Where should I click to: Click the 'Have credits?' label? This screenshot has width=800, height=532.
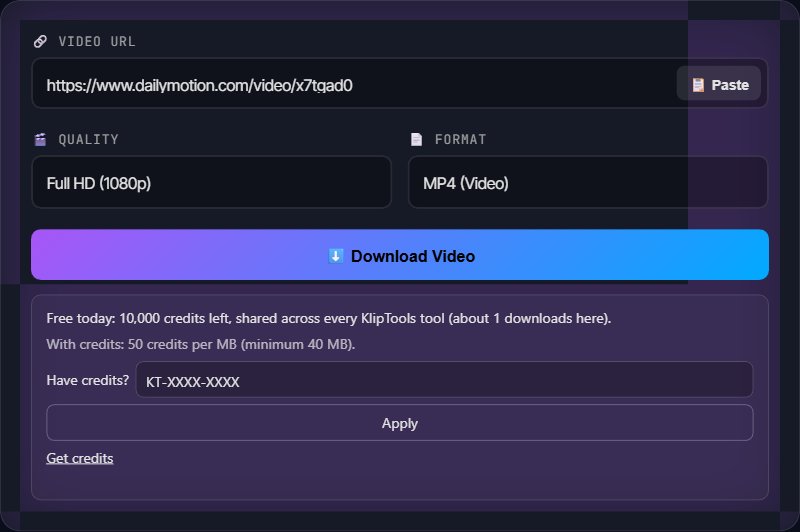tap(87, 381)
